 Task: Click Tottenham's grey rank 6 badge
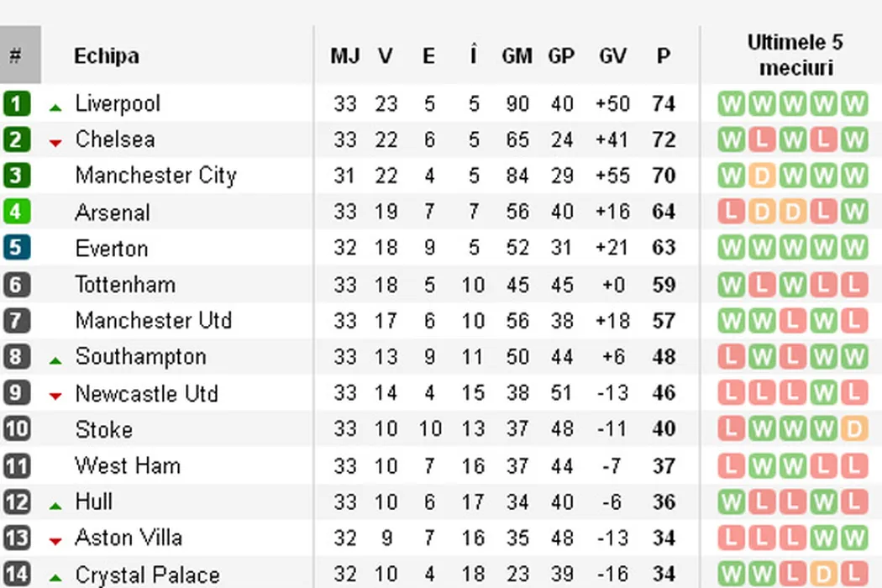(x=16, y=285)
